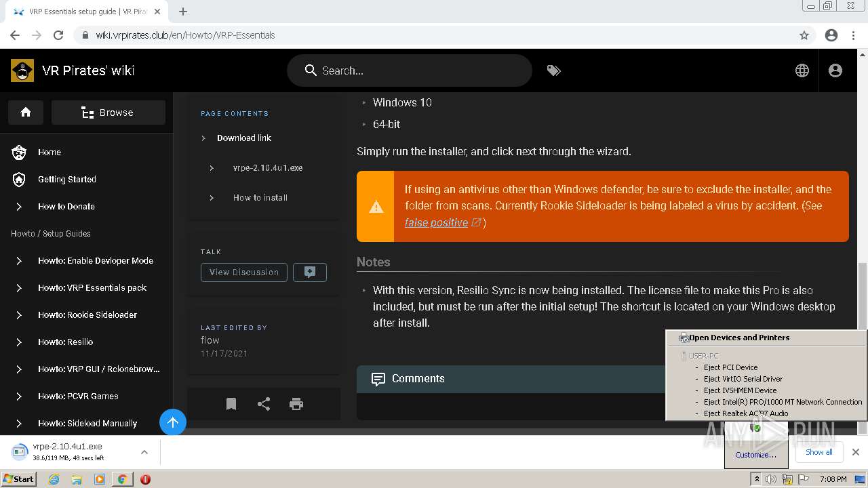The width and height of the screenshot is (868, 488).
Task: Click the wiki home icon button
Action: [26, 113]
